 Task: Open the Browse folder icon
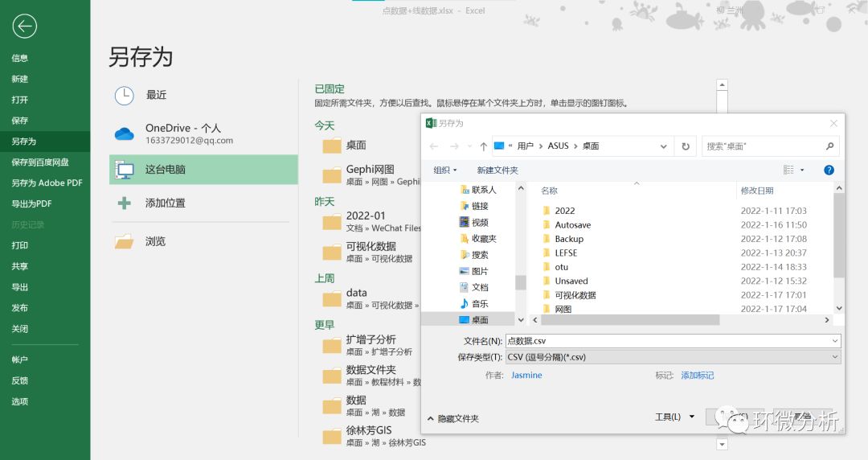pyautogui.click(x=124, y=241)
